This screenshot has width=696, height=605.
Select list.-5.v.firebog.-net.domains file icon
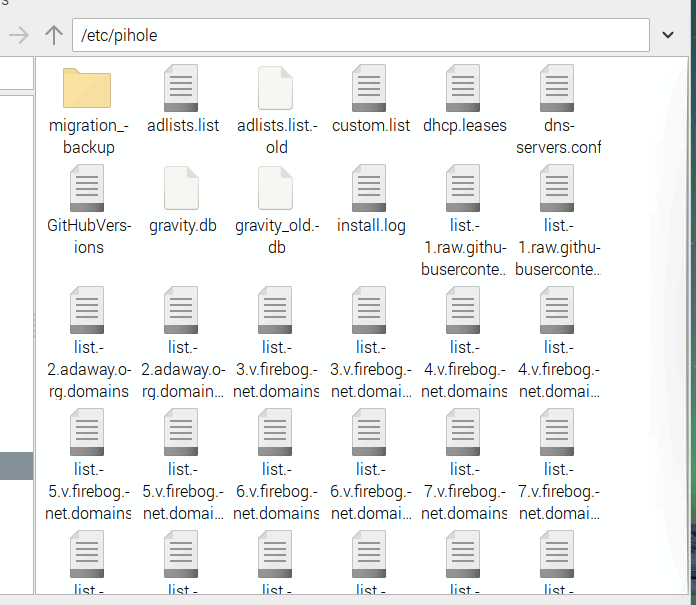pyautogui.click(x=87, y=432)
